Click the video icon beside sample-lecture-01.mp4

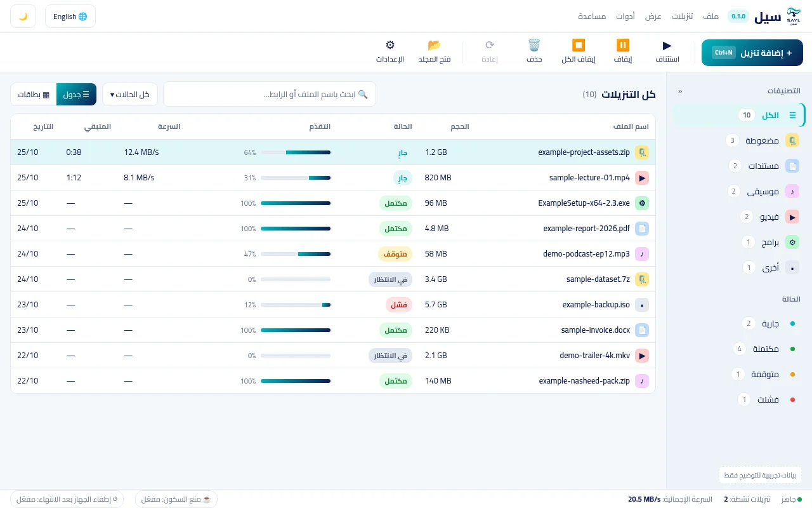[x=642, y=178]
